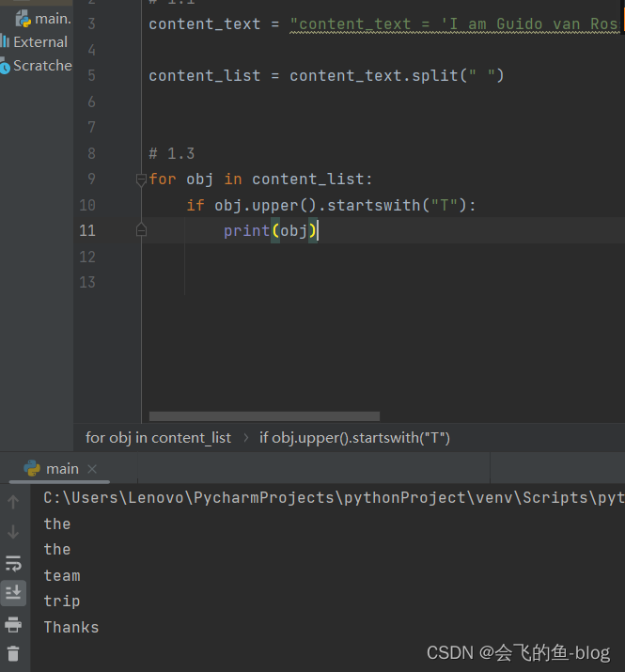Screen dimensions: 625x672
Task: Click the content_list assignment on line 5
Action: click(326, 75)
